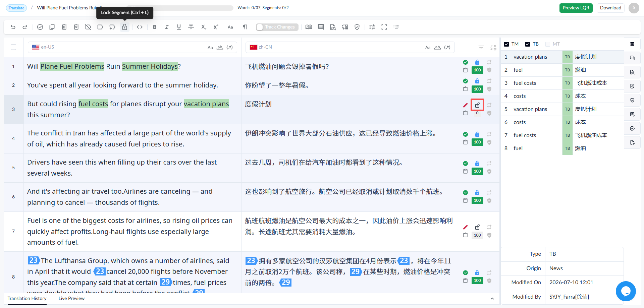Switch to Translation History tab
Viewport: 644px width, 308px height.
point(27,299)
